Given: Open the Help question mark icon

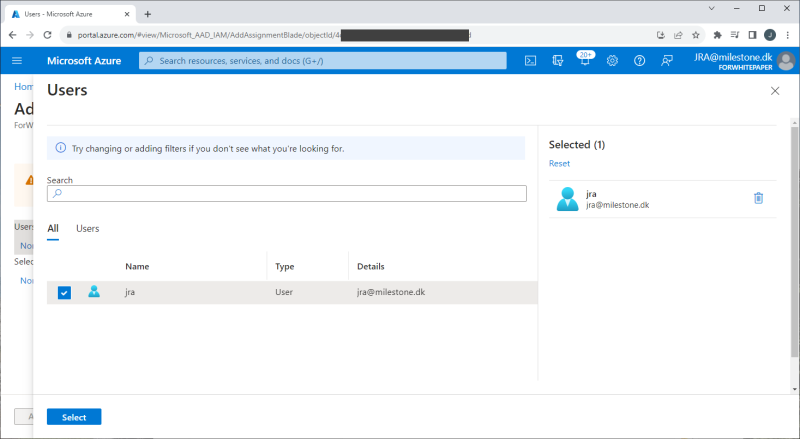Looking at the screenshot, I should pos(639,61).
